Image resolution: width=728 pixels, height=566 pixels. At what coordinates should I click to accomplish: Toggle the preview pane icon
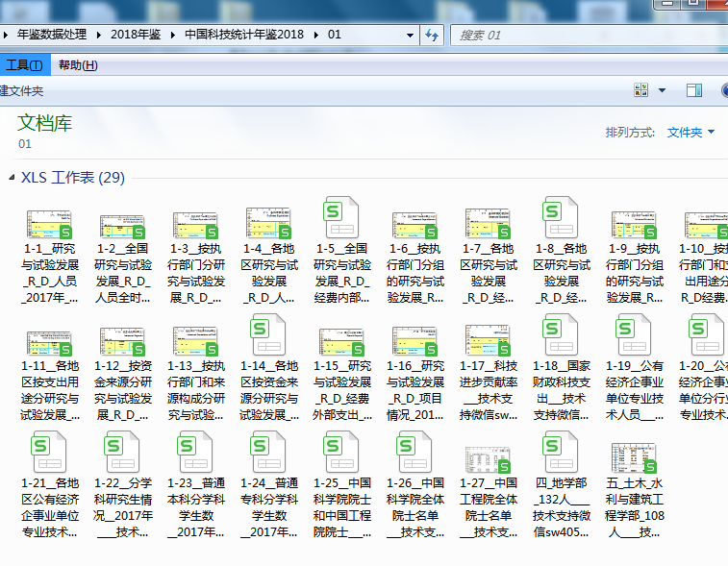694,90
